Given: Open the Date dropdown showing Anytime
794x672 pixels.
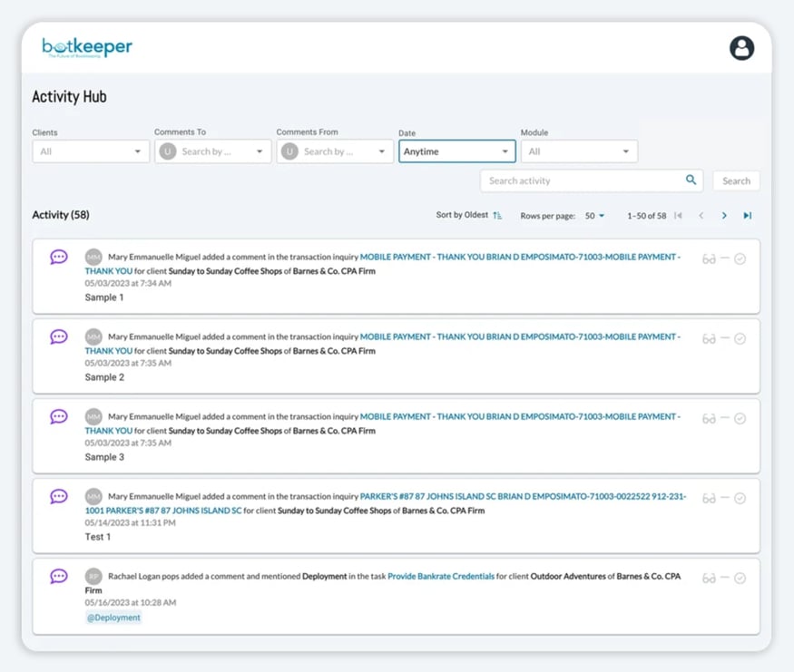Looking at the screenshot, I should tap(456, 151).
